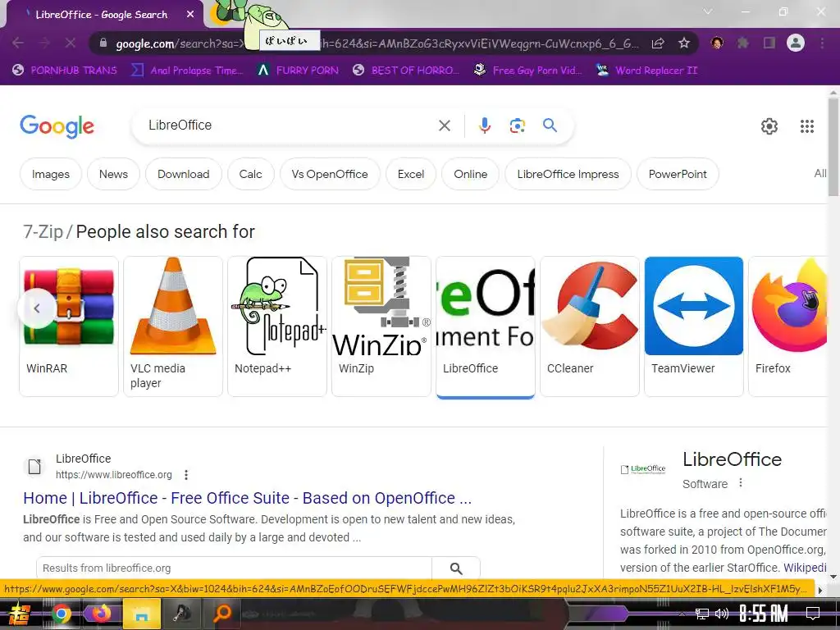Click the https://www.libreoffice.org URL text
This screenshot has height=630, width=840.
113,475
